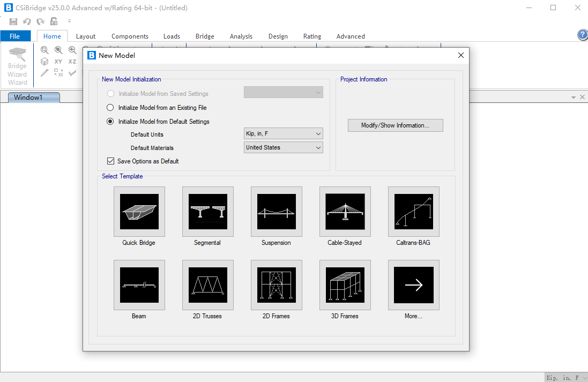588x382 pixels.
Task: Click the restore full view magnifier icon
Action: point(58,50)
